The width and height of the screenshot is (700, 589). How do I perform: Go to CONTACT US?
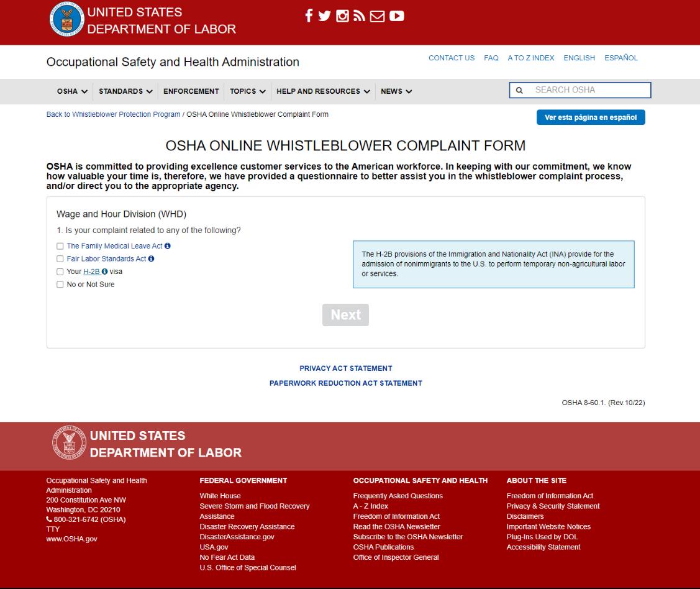[452, 58]
